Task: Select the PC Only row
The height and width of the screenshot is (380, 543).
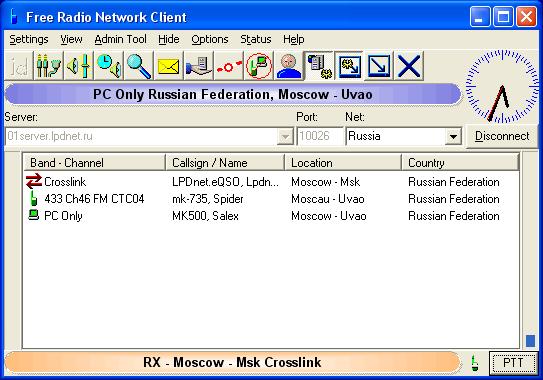Action: [271, 216]
